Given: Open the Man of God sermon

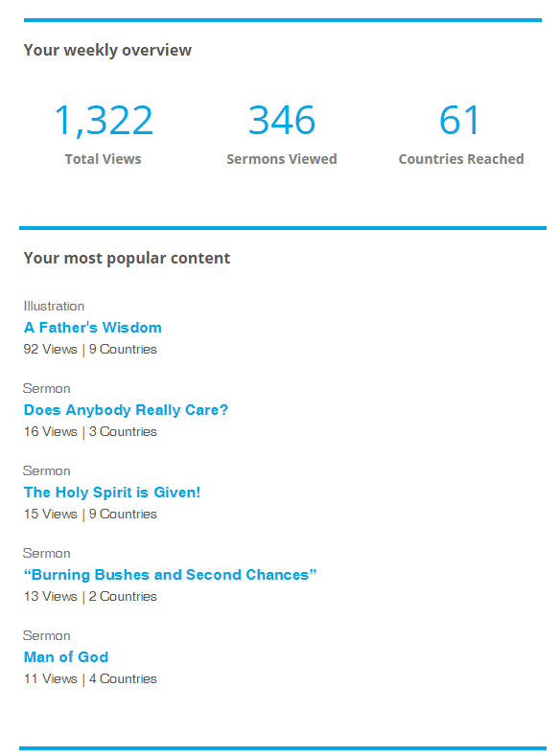Looking at the screenshot, I should 66,657.
